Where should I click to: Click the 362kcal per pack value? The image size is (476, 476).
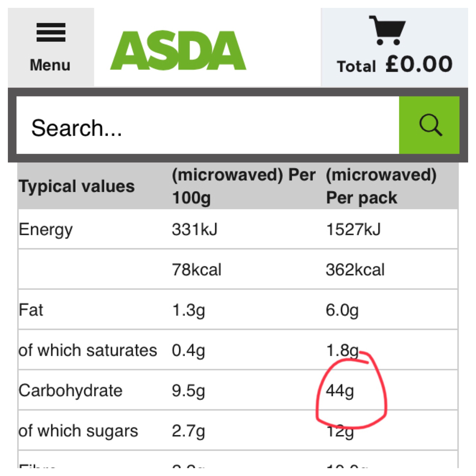355,269
